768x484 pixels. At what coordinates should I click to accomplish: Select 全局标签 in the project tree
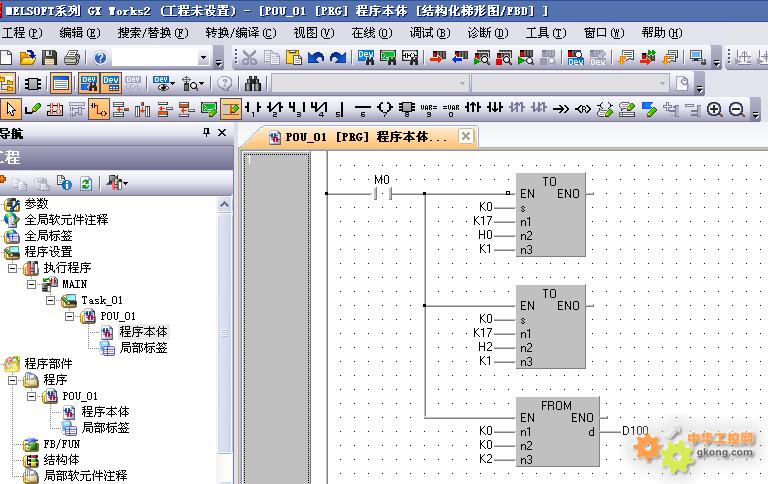[48, 236]
